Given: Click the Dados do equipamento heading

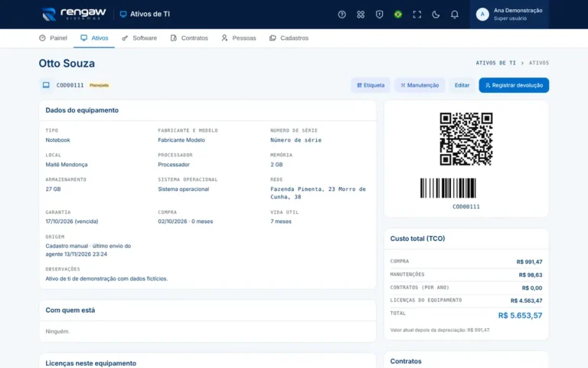Looking at the screenshot, I should [82, 110].
